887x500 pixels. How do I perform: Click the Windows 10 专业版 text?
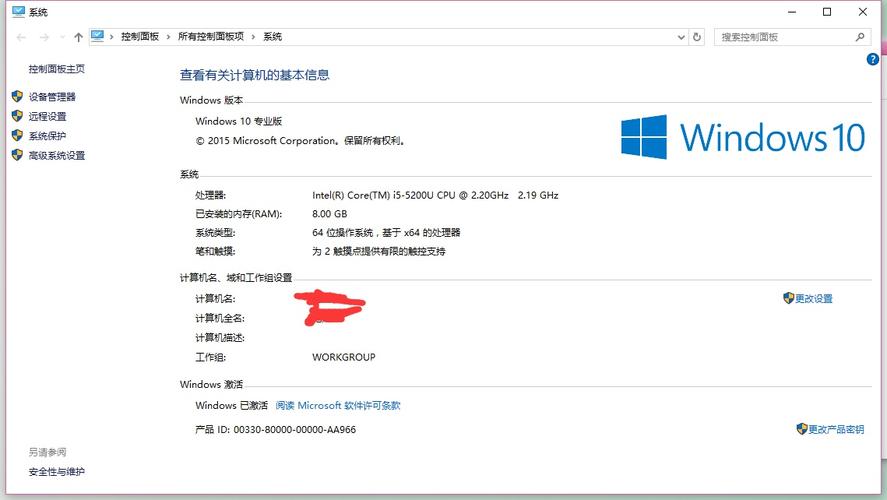pyautogui.click(x=238, y=121)
